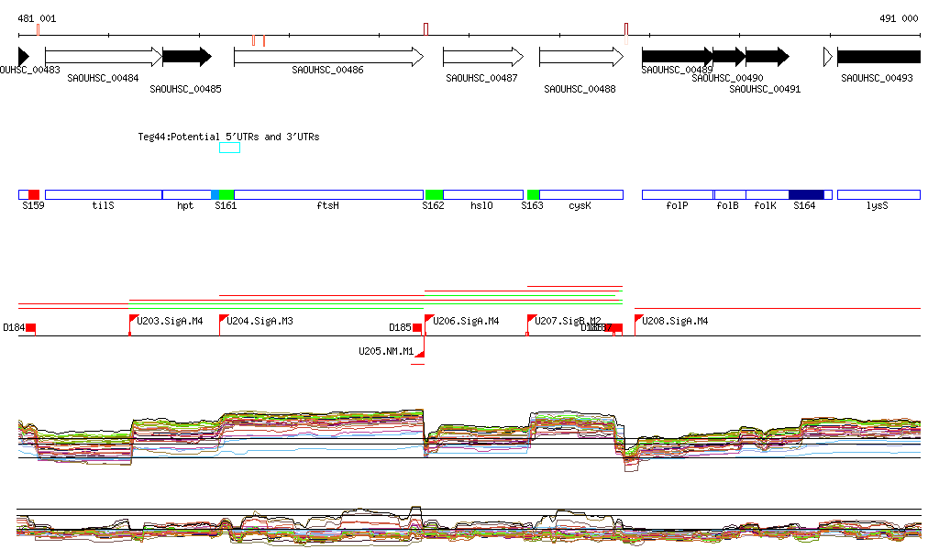Click the black SAOUHSC_00485 gene arrow

click(187, 57)
